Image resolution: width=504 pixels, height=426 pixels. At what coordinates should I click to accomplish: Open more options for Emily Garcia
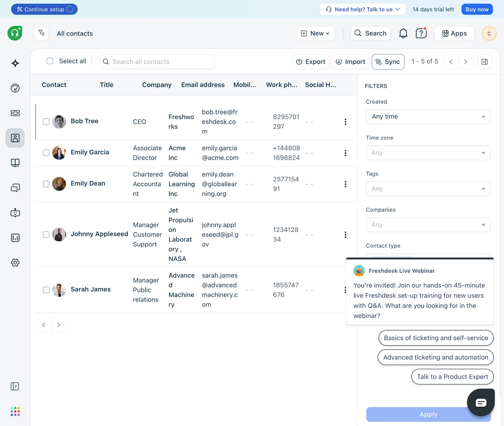345,153
